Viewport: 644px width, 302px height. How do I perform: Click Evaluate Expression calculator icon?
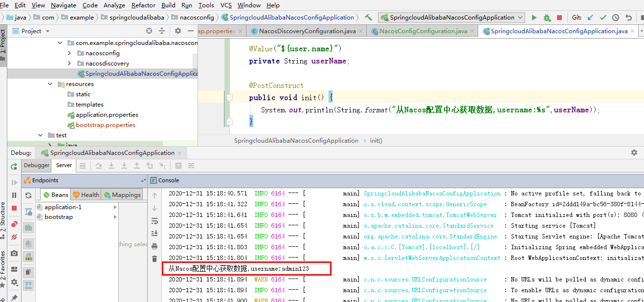tap(178, 166)
